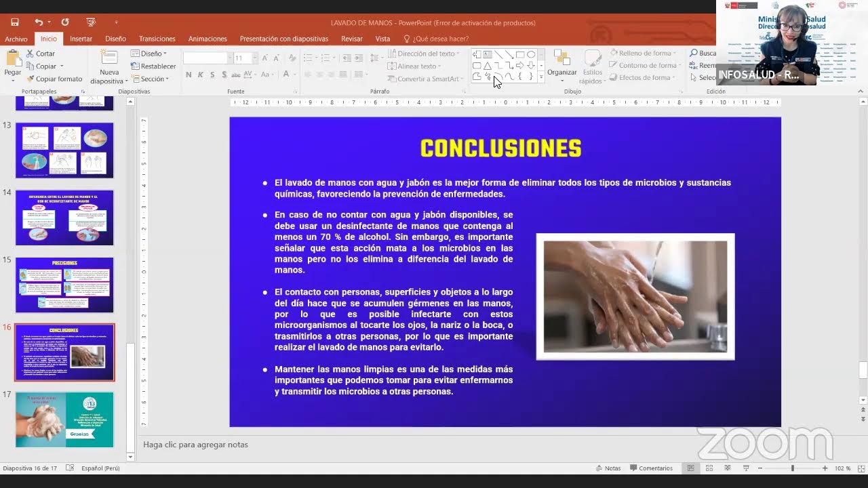Select slide 17 Gracias thumbnail

point(64,419)
